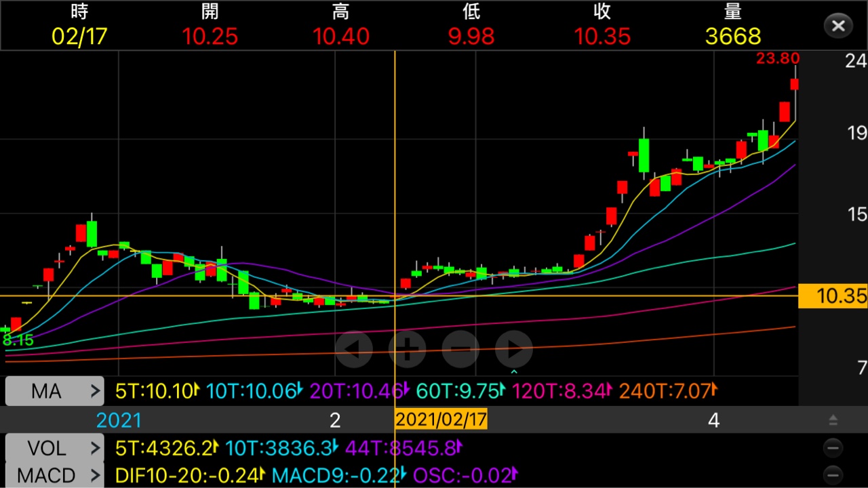868x488 pixels.
Task: Open the MACD indicator selector
Action: coord(55,475)
